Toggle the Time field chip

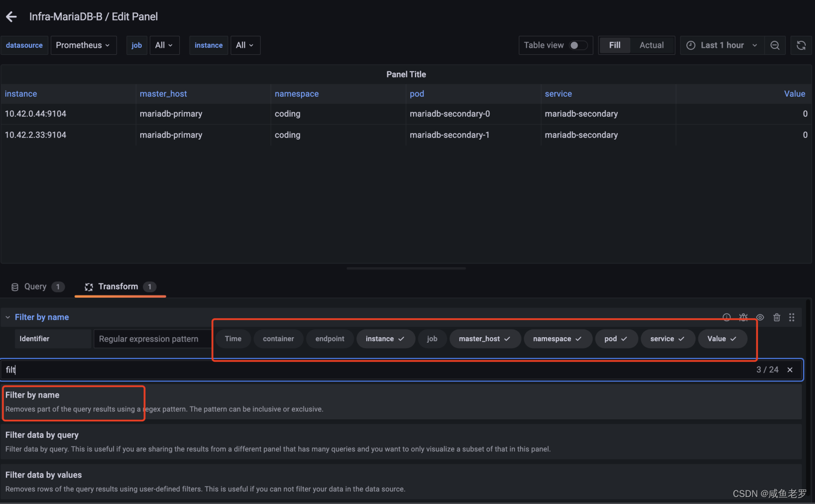(x=233, y=339)
